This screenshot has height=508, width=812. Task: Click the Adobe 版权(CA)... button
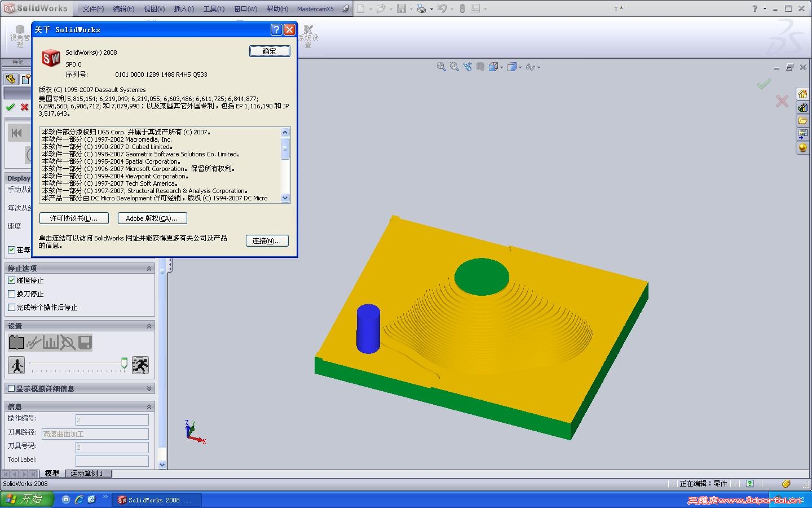click(x=152, y=218)
